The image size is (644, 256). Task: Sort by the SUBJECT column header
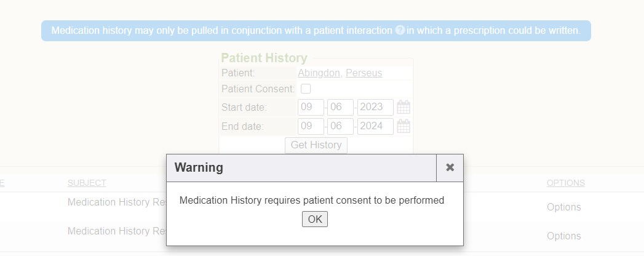coord(87,183)
